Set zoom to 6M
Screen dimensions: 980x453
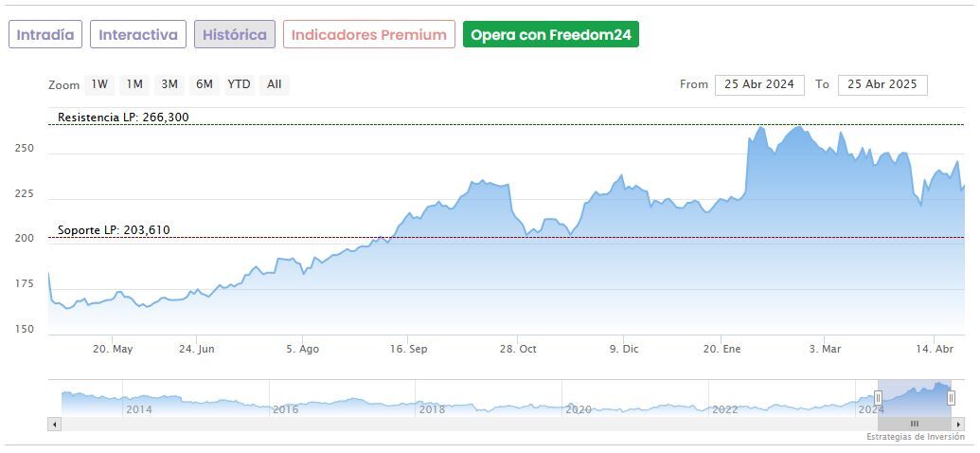pos(205,84)
